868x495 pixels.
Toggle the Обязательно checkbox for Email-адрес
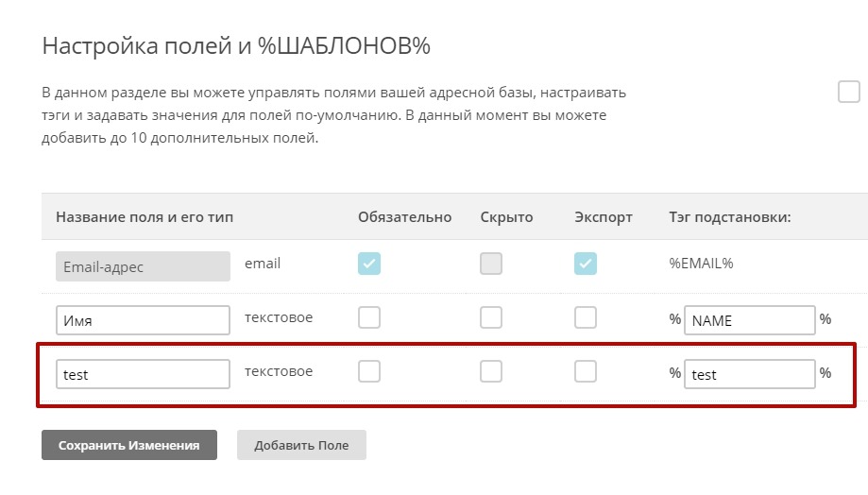point(369,265)
